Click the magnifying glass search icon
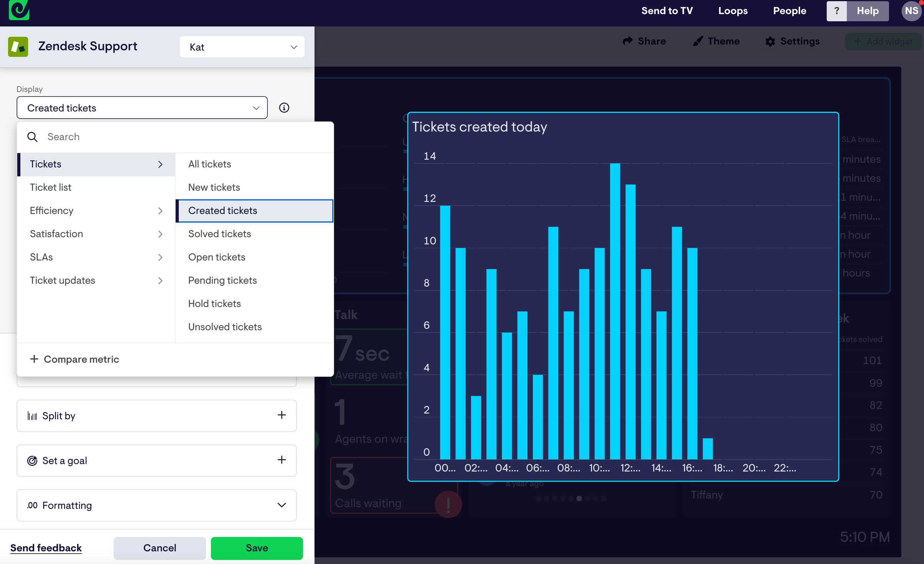The height and width of the screenshot is (564, 924). [32, 137]
